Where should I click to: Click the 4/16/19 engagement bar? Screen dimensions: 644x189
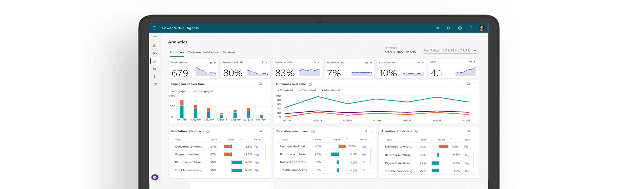248,113
